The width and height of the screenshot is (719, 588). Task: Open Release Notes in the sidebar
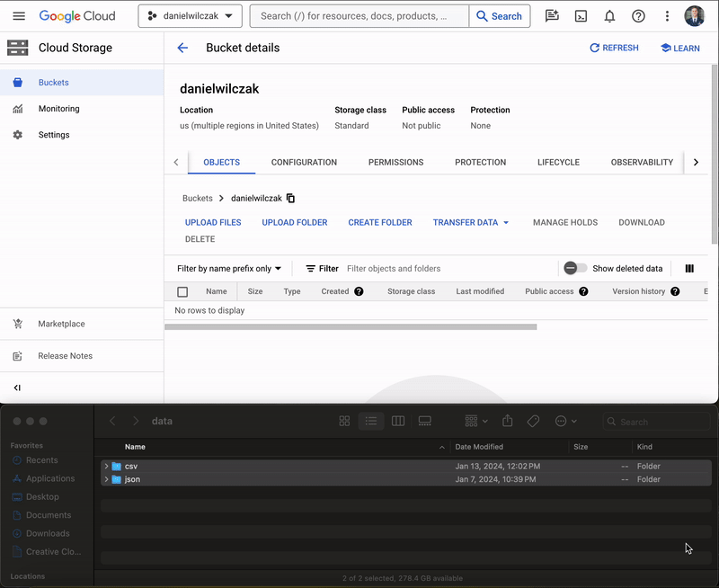[x=82, y=356]
